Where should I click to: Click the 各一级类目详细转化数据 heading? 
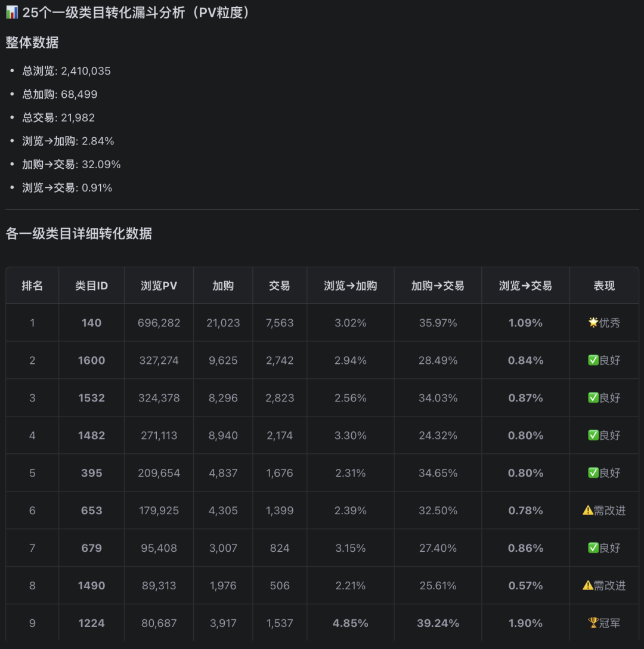pyautogui.click(x=79, y=234)
